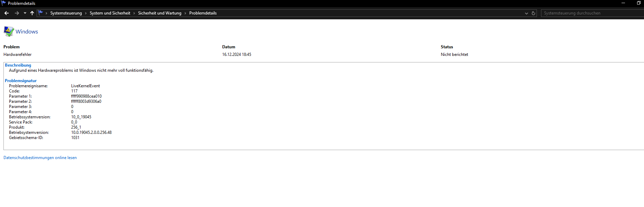The height and width of the screenshot is (207, 644).
Task: Open the recent locations dropdown arrow
Action: click(x=25, y=13)
